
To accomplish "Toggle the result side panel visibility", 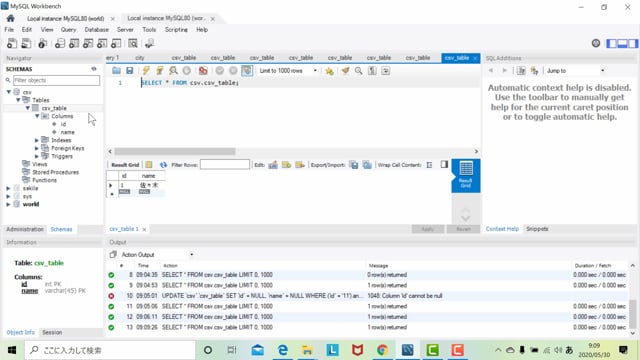I will point(444,164).
